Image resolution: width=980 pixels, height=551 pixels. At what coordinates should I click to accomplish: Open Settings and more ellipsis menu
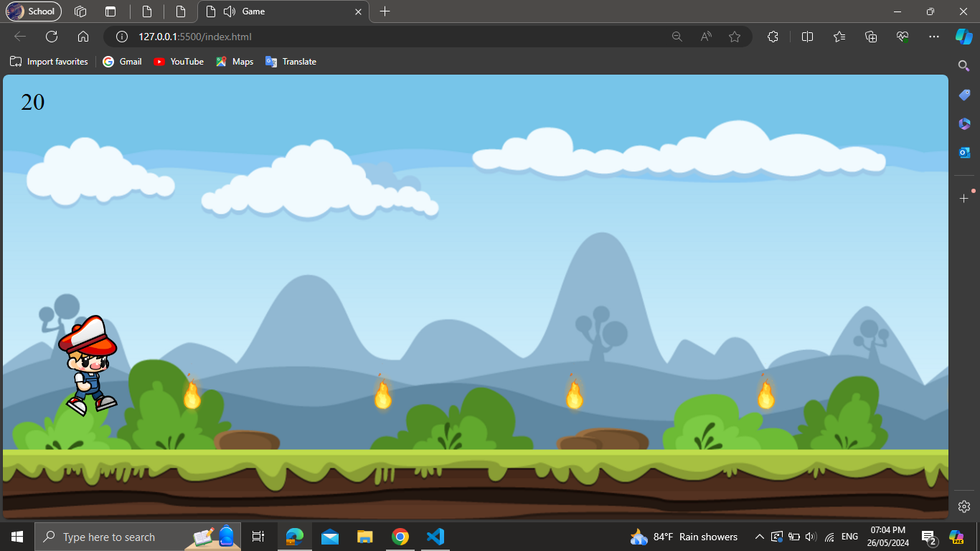pyautogui.click(x=933, y=37)
